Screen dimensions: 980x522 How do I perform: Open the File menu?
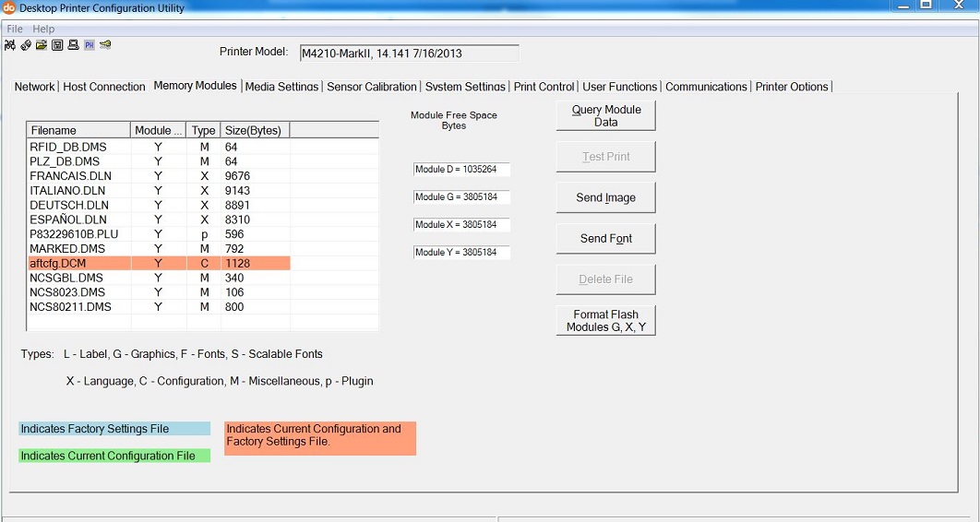(x=15, y=29)
